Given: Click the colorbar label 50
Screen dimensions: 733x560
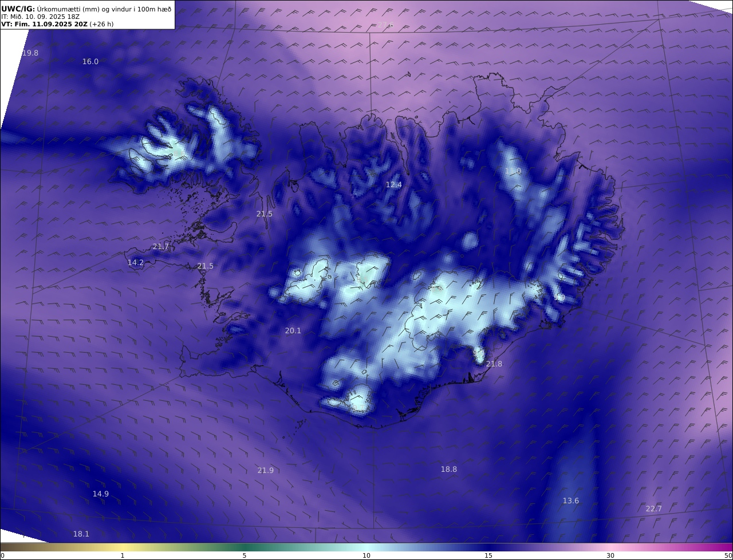Looking at the screenshot, I should (x=728, y=555).
